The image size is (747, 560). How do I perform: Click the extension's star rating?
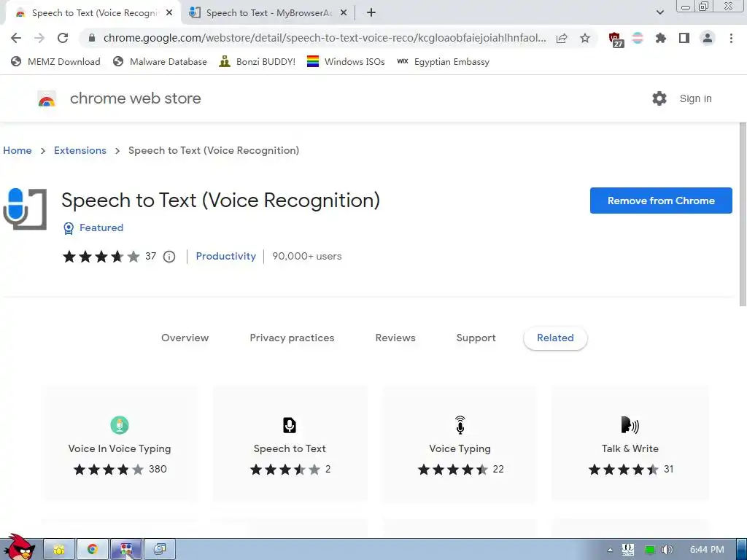pos(101,257)
